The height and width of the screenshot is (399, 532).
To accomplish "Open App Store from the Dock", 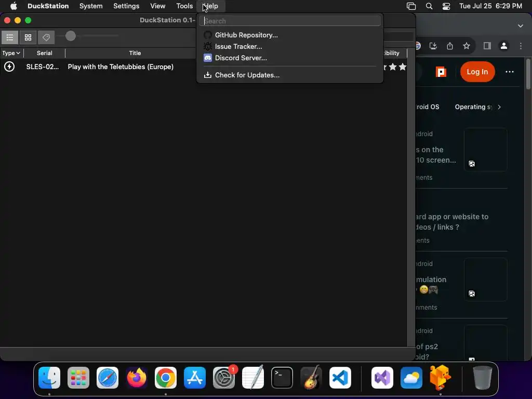I will 195,378.
